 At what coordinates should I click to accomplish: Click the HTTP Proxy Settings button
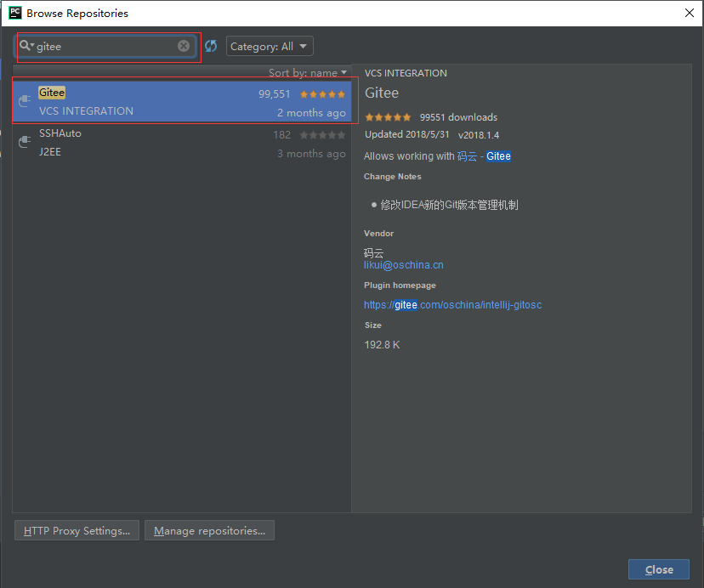77,530
